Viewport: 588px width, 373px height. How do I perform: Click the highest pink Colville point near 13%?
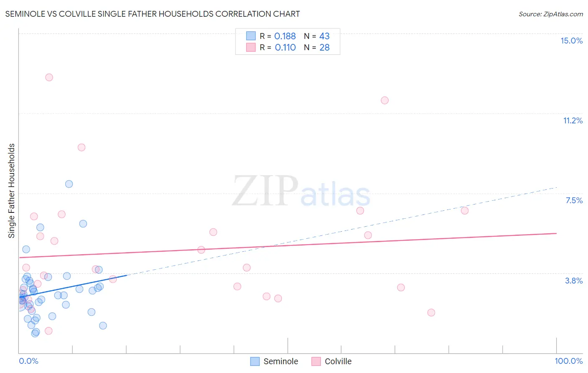[x=49, y=77]
